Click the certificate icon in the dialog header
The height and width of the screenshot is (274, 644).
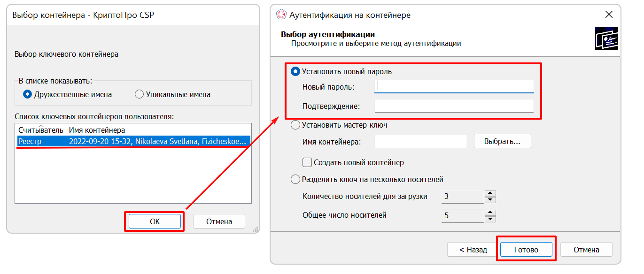pos(606,39)
